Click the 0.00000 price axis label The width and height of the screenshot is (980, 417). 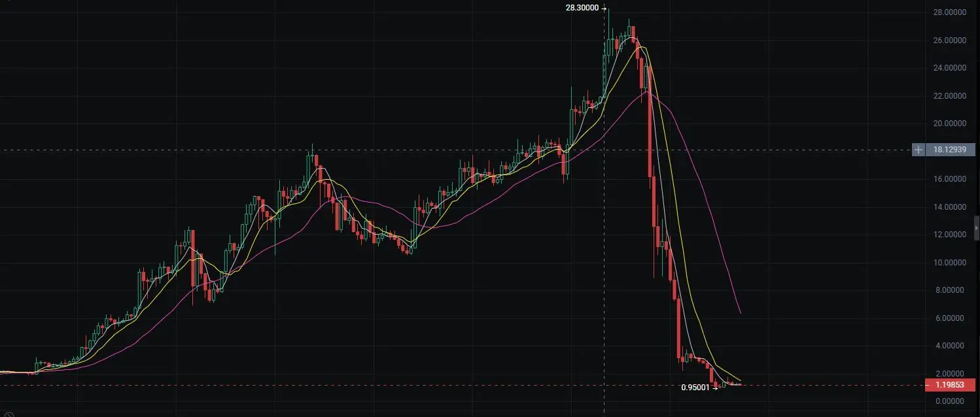pyautogui.click(x=951, y=401)
